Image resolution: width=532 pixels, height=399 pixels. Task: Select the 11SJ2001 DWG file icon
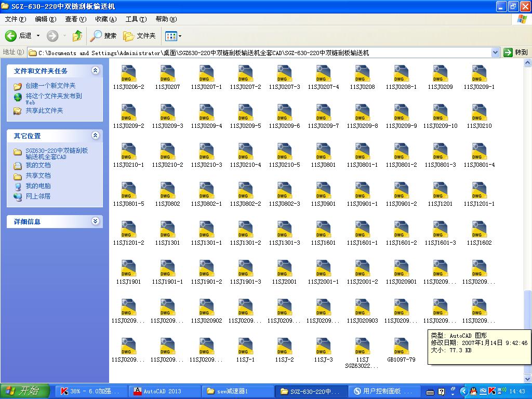284,269
